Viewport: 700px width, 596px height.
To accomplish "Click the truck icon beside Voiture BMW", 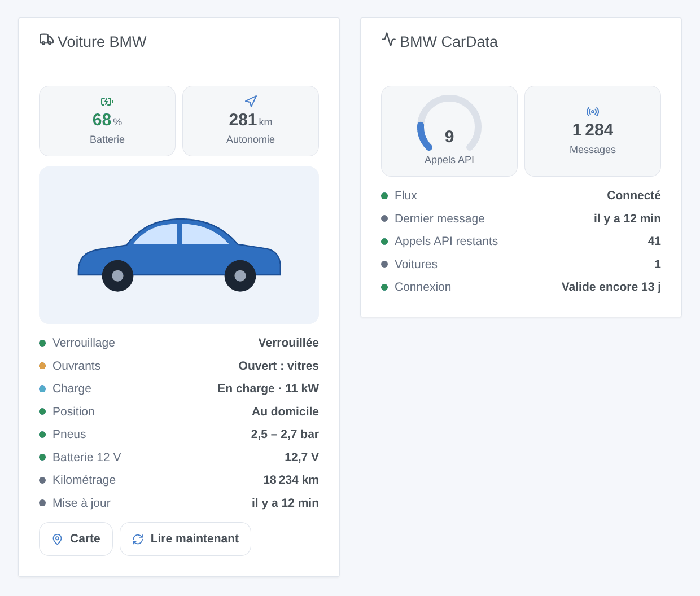I will [x=46, y=40].
